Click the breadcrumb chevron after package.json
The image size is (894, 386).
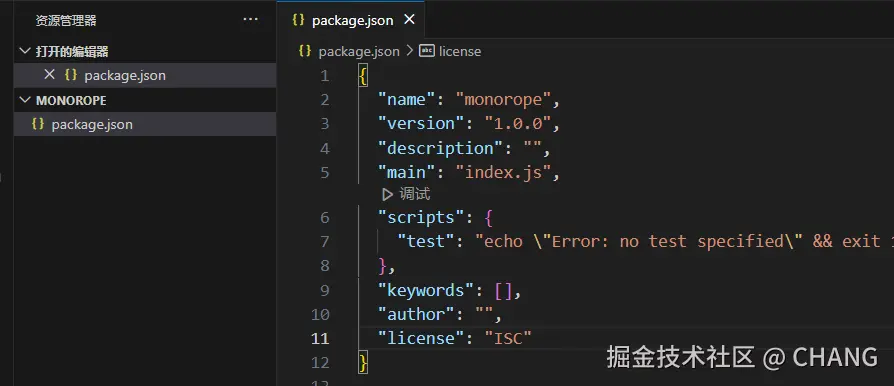pyautogui.click(x=409, y=51)
